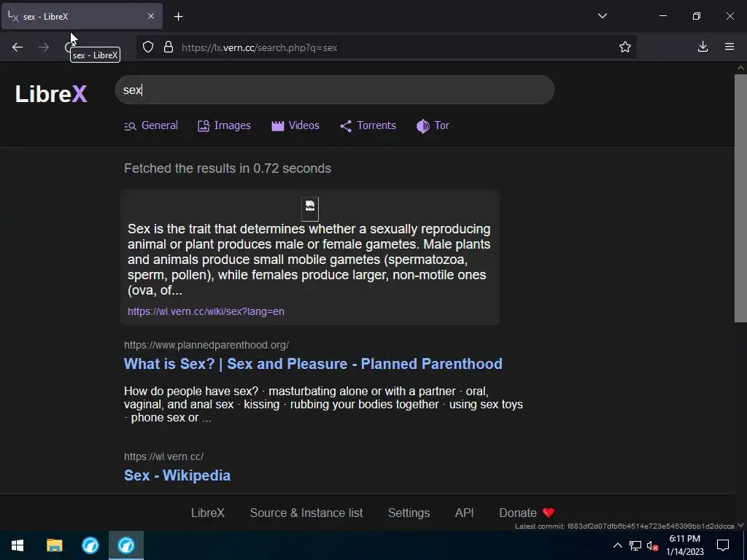Open the clock and date flyout

point(684,545)
